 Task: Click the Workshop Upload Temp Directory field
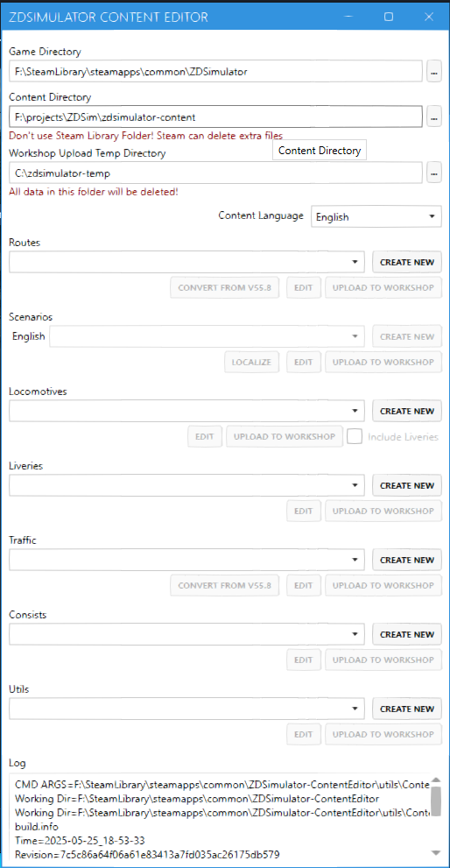216,173
